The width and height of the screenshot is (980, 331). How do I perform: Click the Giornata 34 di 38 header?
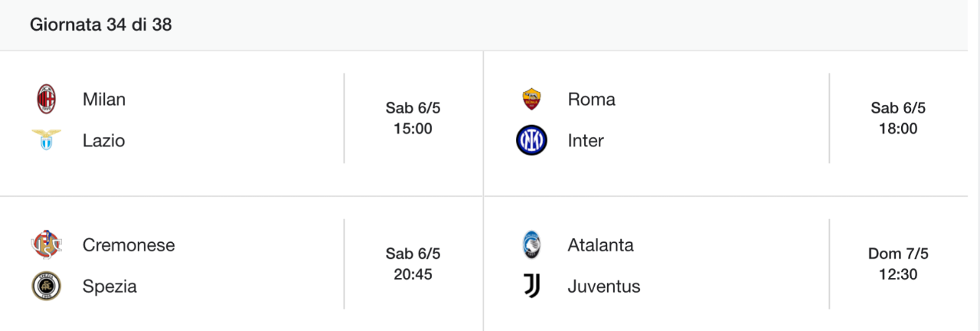(x=100, y=25)
